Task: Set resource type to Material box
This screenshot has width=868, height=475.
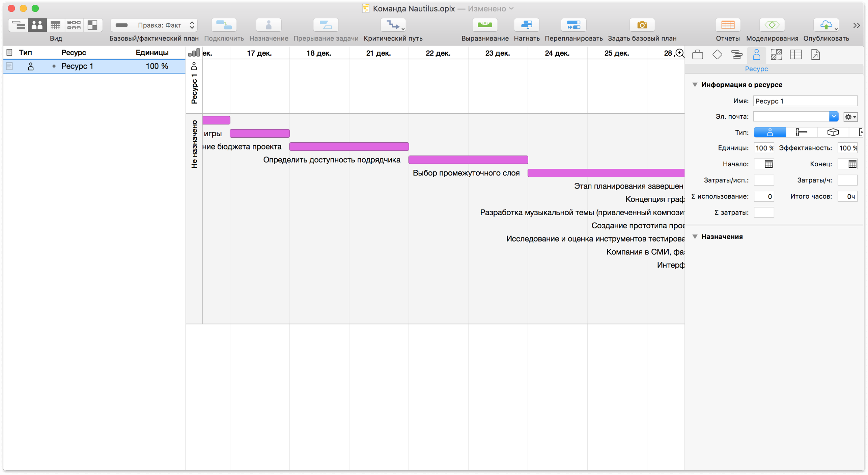Action: coord(833,132)
